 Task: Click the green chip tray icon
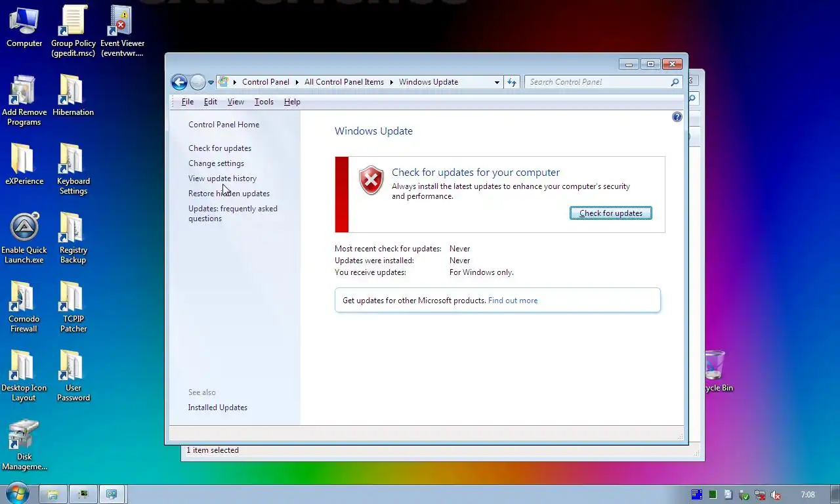coord(713,495)
